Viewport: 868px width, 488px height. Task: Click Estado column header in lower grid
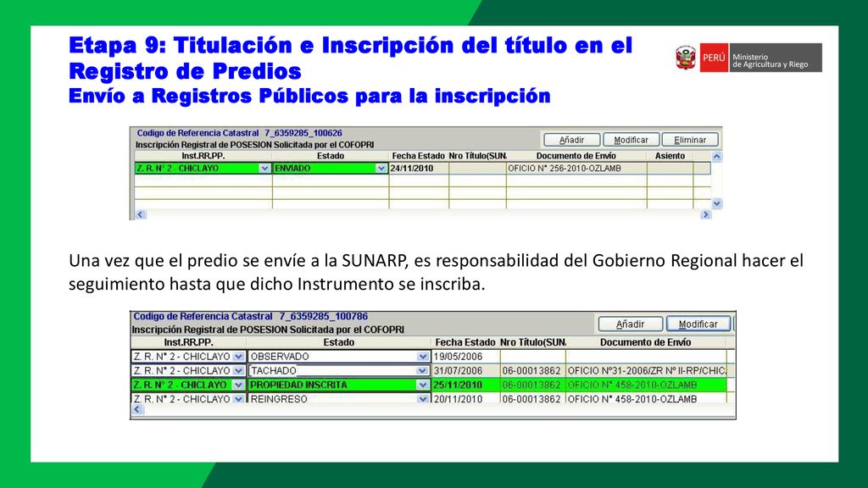click(339, 342)
